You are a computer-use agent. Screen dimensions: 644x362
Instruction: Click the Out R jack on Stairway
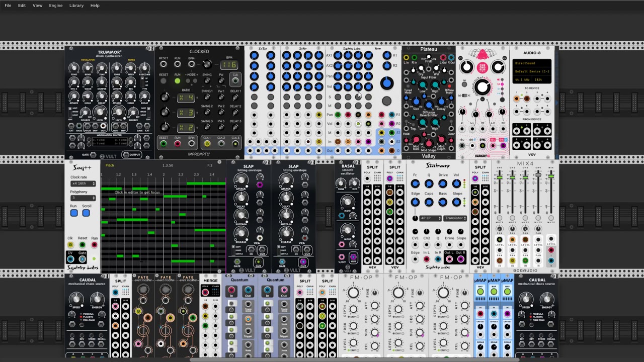(x=461, y=259)
